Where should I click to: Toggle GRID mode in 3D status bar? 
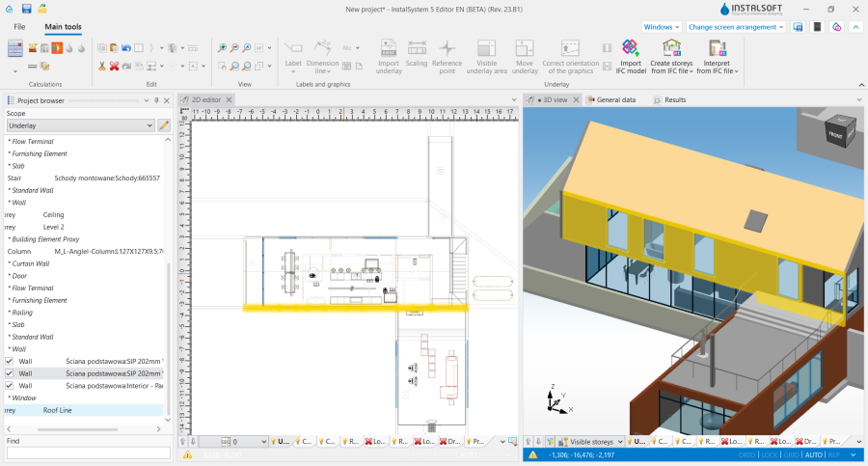coord(791,455)
